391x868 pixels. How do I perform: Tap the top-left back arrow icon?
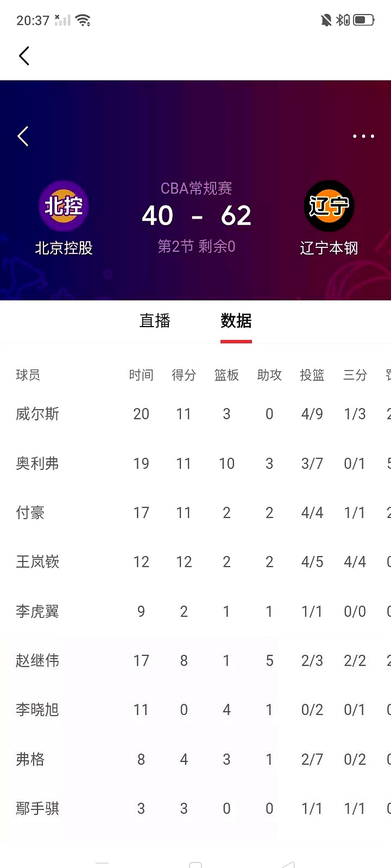click(x=24, y=55)
